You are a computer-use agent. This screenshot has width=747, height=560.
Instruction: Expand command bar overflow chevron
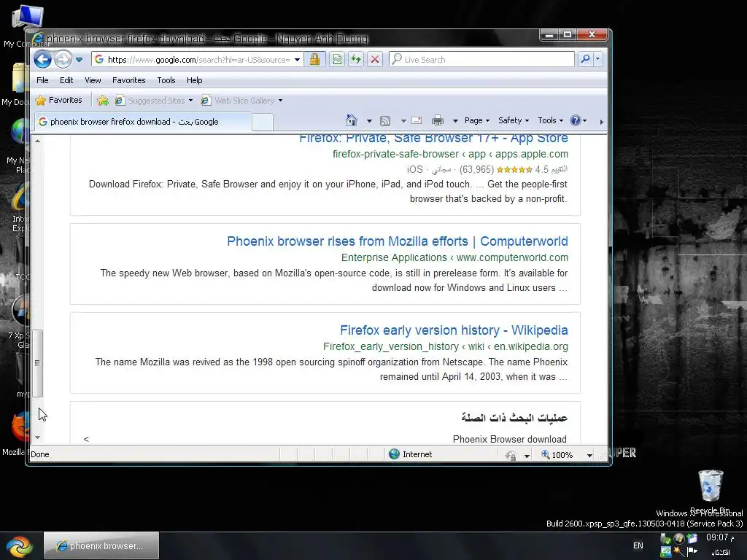coord(601,122)
